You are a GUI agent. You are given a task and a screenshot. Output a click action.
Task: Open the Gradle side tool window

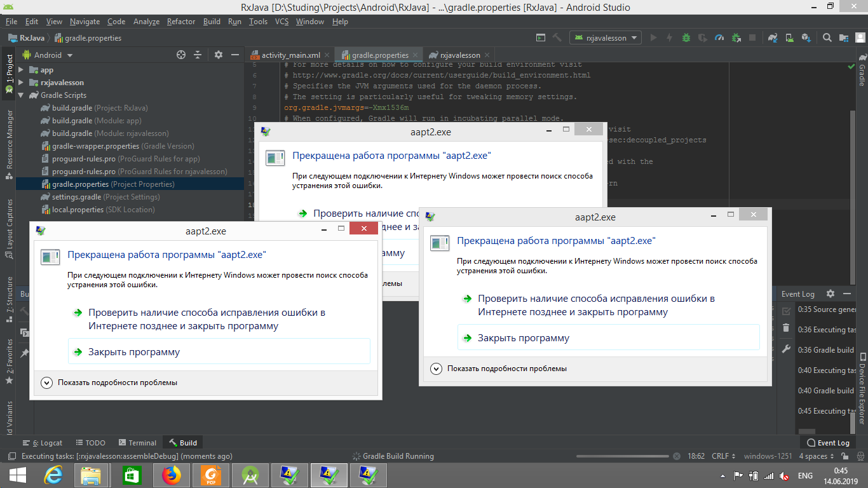[x=862, y=71]
